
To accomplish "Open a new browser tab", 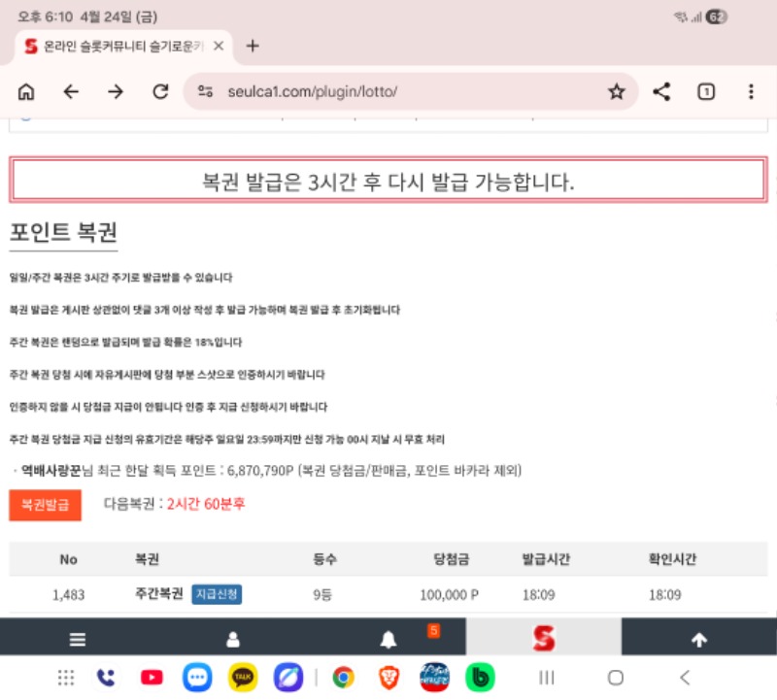I will (x=253, y=46).
